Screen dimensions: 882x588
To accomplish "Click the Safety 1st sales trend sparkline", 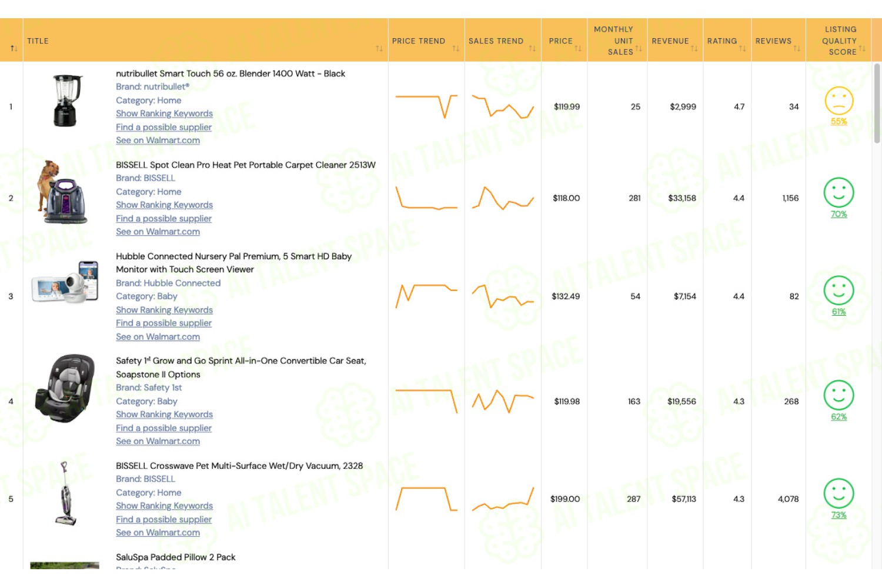I will coord(503,401).
